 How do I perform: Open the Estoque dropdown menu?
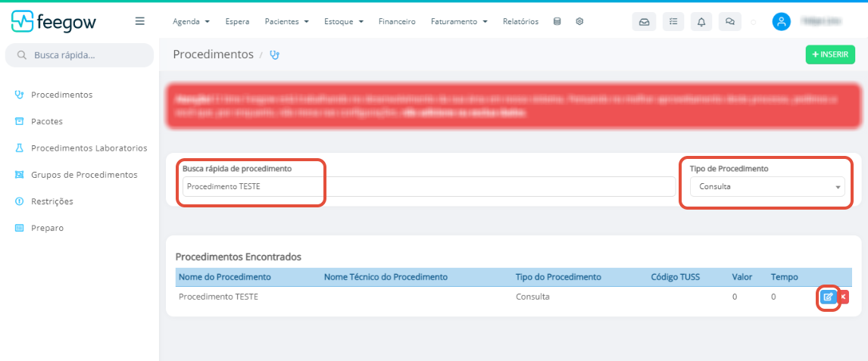(343, 21)
